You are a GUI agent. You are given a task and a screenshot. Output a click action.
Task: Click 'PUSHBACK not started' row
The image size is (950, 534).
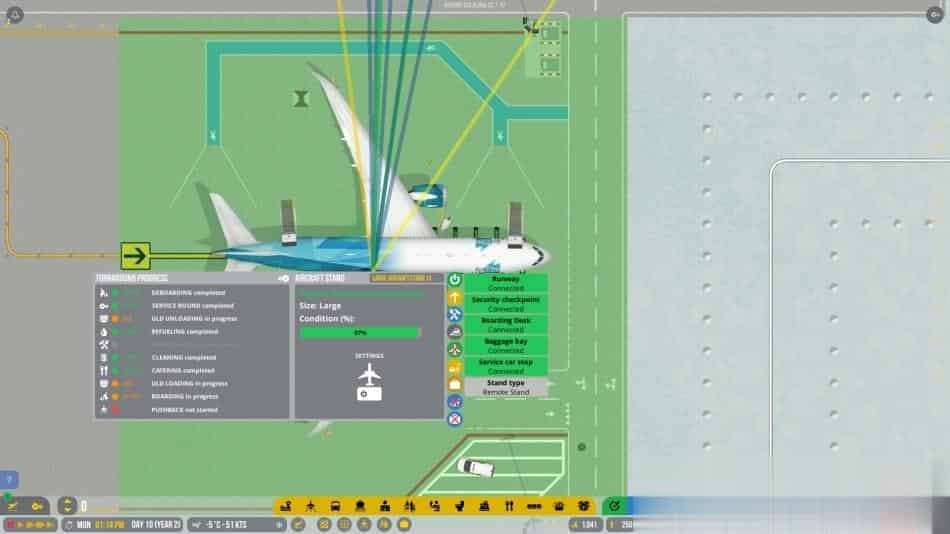[191, 410]
